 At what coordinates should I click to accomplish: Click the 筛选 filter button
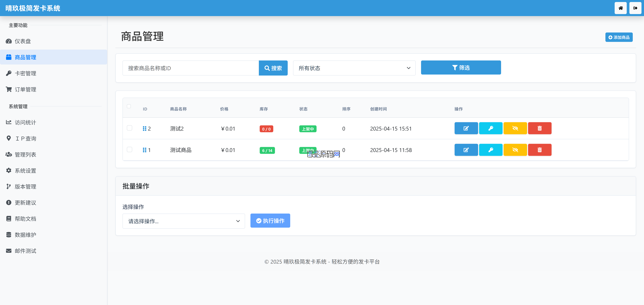tap(461, 67)
